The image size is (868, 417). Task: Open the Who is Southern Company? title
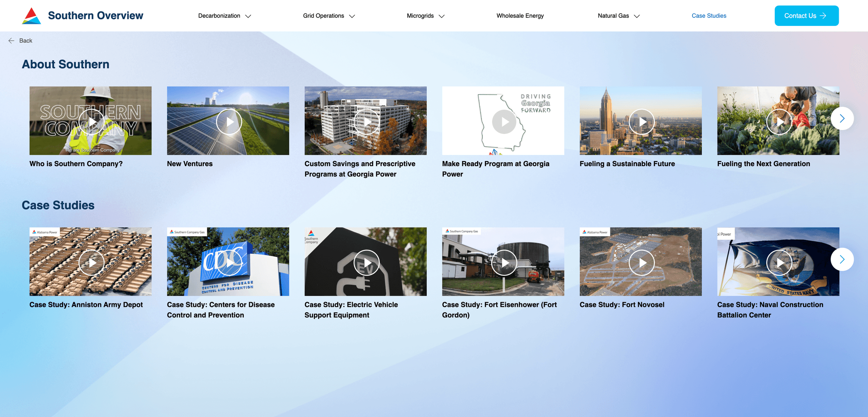point(76,164)
